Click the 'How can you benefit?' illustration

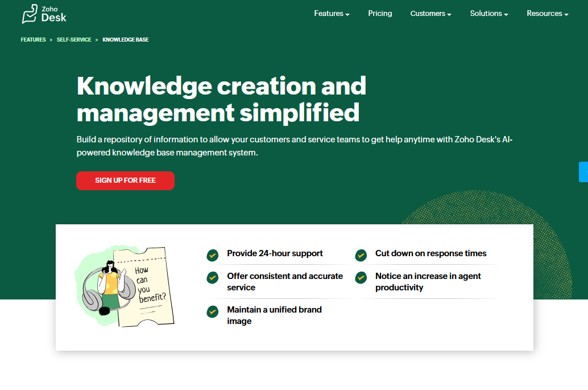tap(125, 286)
